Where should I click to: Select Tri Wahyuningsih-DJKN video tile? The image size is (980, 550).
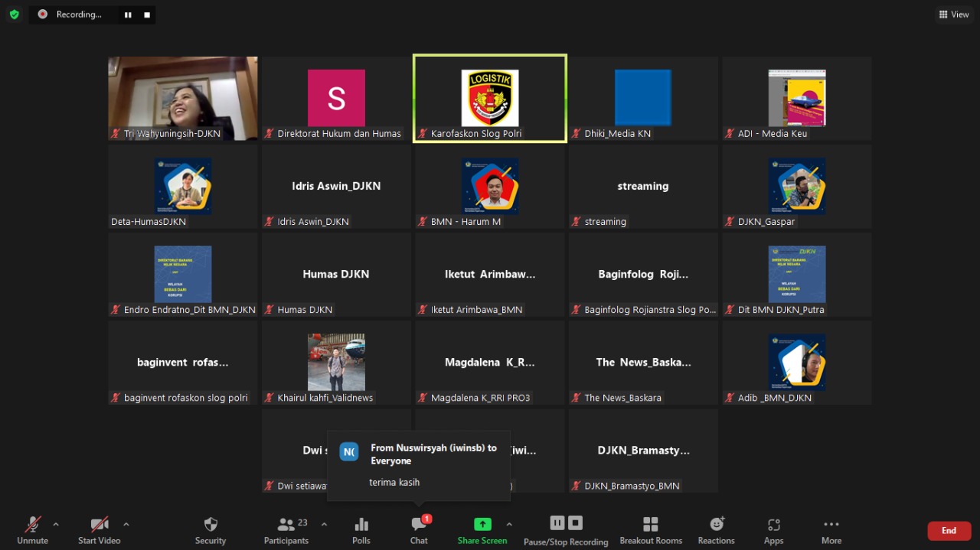pos(183,99)
